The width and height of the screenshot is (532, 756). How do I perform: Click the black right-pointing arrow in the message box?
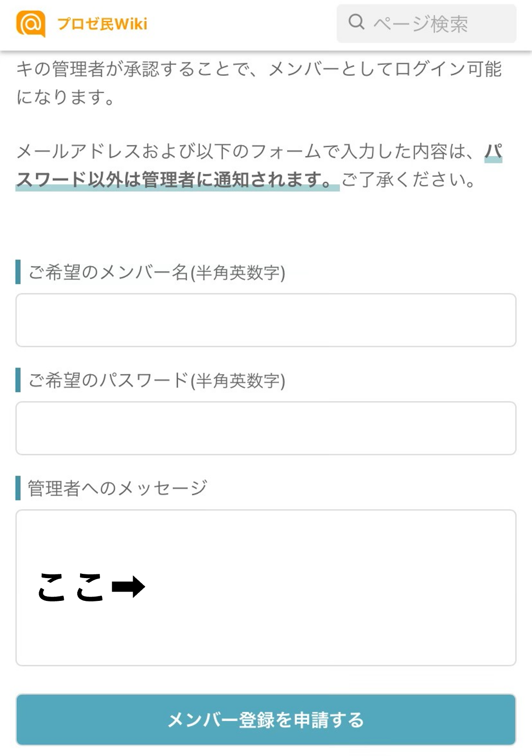coord(128,586)
